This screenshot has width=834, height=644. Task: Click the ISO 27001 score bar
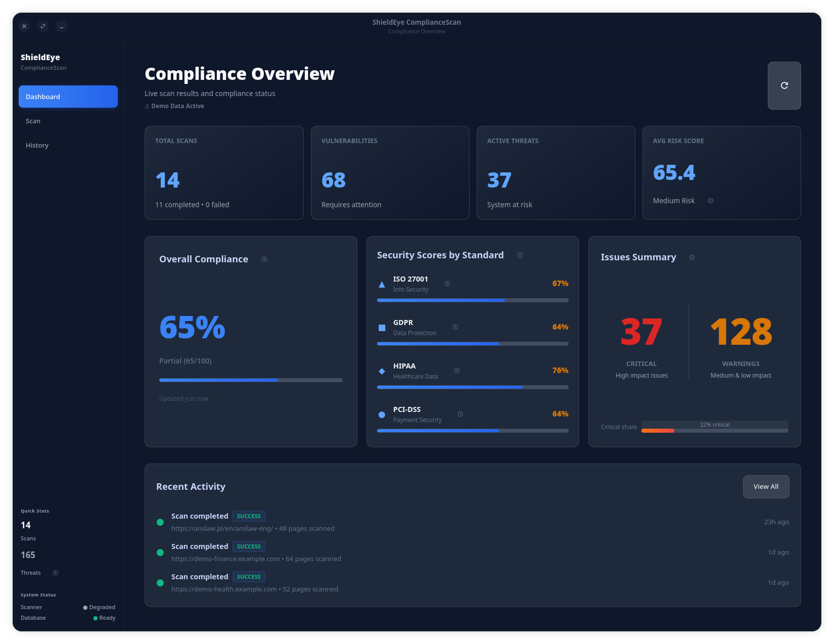[x=473, y=300]
